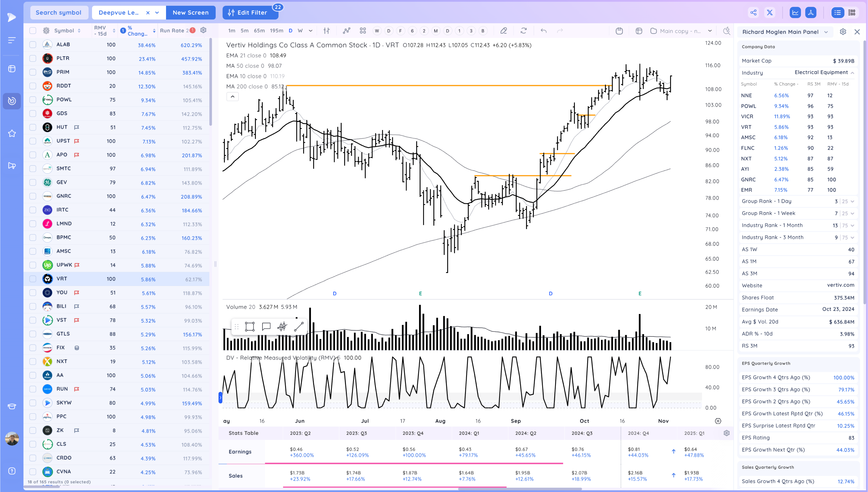Select the trend line drawing tool
This screenshot has height=492, width=868.
pos(299,326)
